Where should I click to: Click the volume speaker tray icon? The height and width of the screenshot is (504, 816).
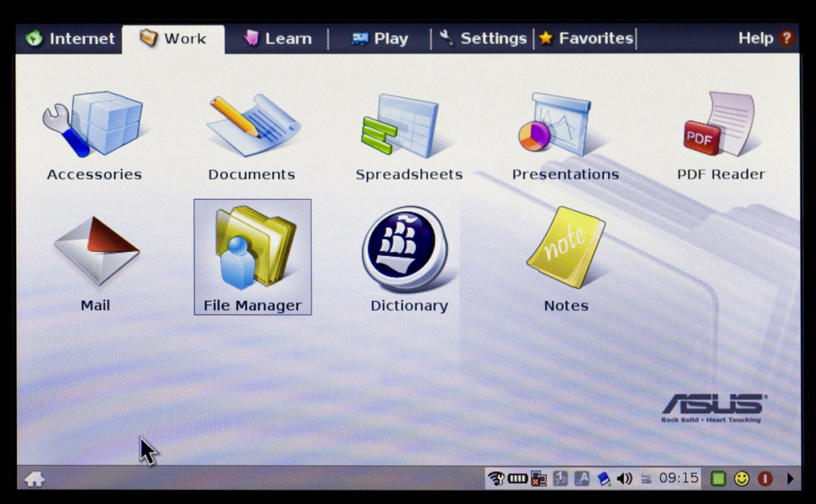(x=624, y=479)
